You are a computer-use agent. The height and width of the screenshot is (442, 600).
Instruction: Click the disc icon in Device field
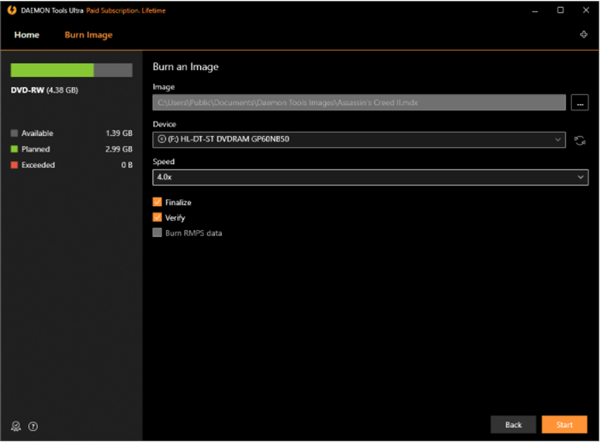[x=162, y=139]
